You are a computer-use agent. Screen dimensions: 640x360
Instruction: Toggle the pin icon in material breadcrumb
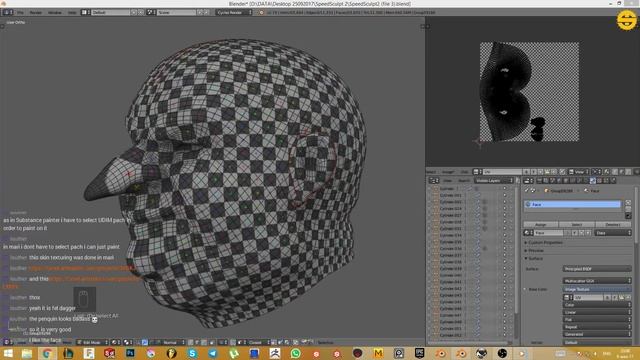click(x=526, y=190)
